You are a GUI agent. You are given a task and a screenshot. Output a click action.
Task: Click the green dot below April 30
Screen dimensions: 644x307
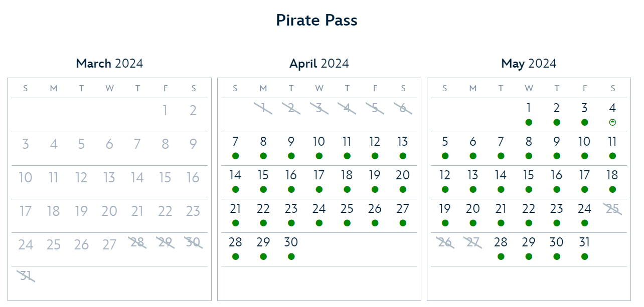click(x=291, y=256)
